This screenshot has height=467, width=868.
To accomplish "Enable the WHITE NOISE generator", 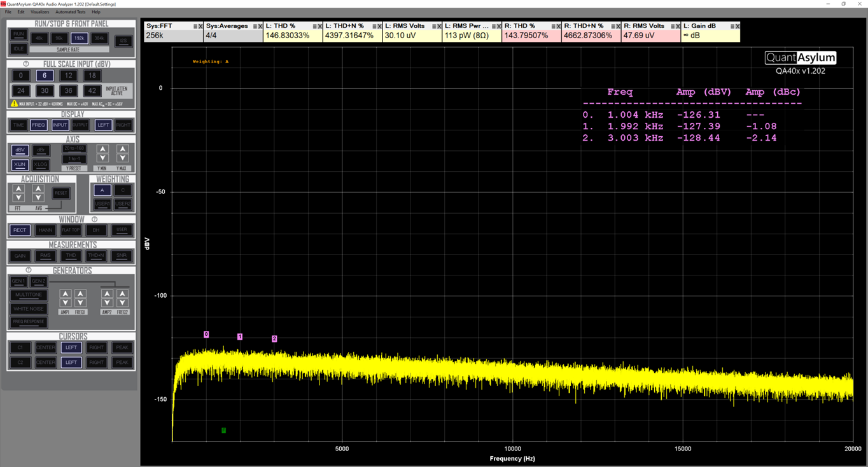I will 29,309.
